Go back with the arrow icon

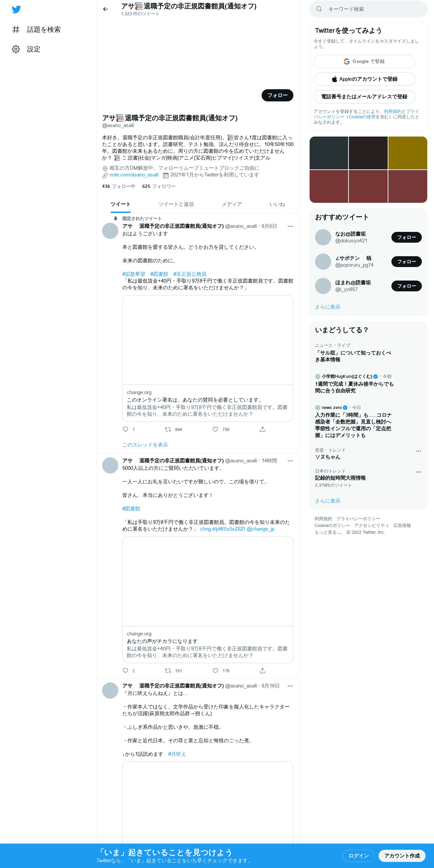tap(105, 9)
